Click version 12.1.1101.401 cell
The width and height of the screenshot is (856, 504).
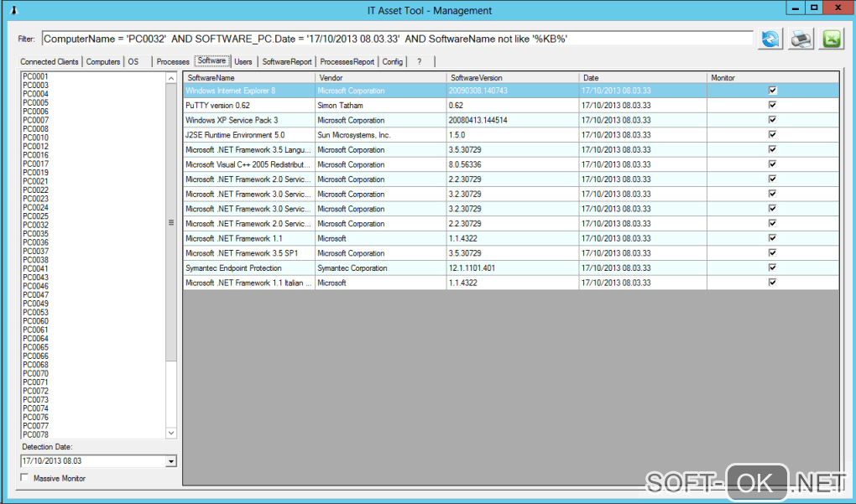coord(512,268)
